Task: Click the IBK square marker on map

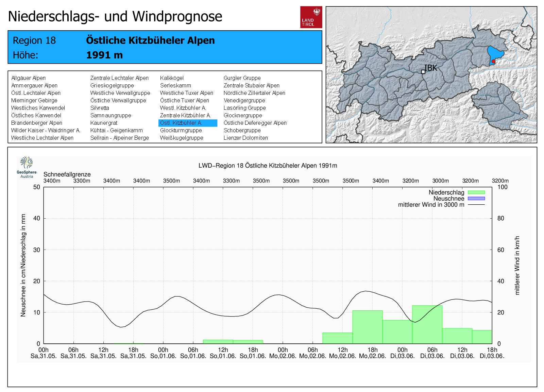Action: [423, 72]
